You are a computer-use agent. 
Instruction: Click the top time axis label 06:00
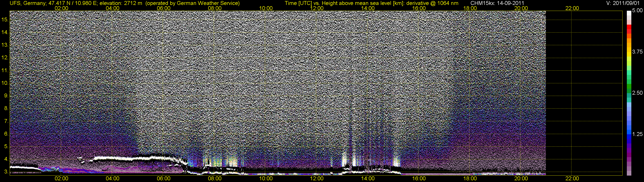164,8
